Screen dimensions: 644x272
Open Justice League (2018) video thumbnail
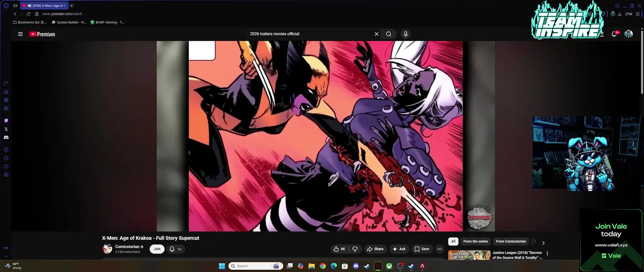(469, 255)
